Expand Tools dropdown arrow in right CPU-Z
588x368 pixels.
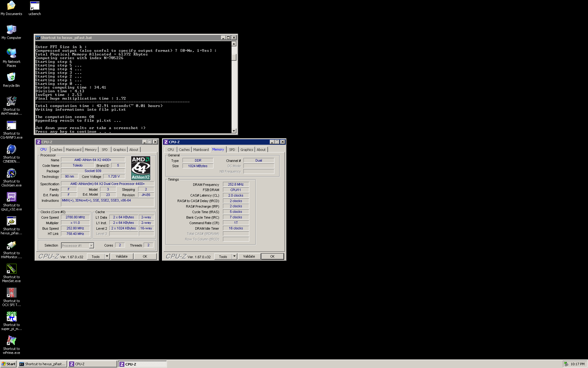234,256
